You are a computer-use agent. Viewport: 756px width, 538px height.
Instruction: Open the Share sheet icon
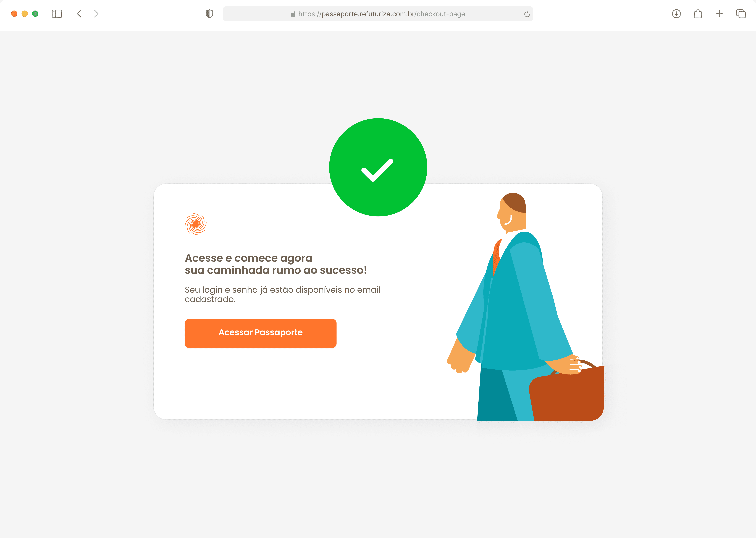(698, 13)
